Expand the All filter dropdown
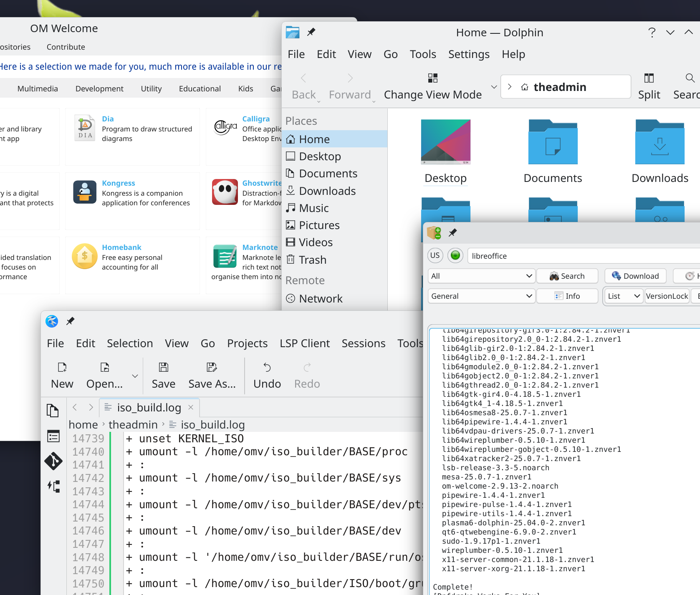700x595 pixels. [x=481, y=276]
